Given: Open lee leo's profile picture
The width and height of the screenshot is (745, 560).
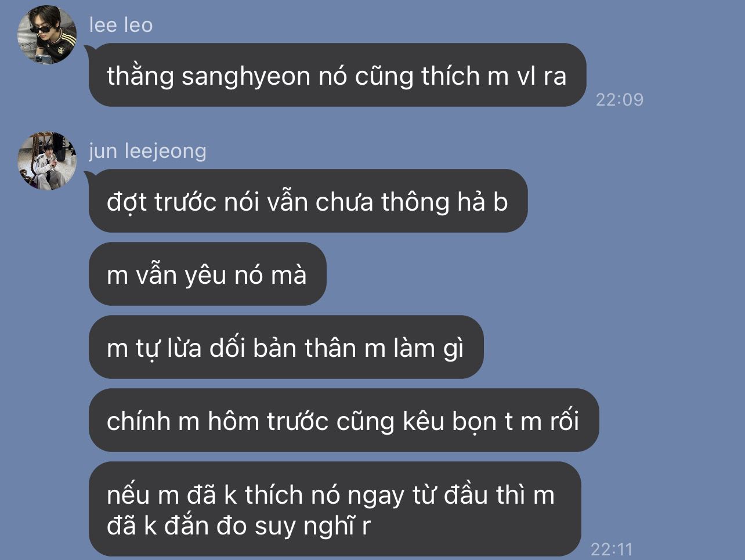Looking at the screenshot, I should pyautogui.click(x=47, y=35).
